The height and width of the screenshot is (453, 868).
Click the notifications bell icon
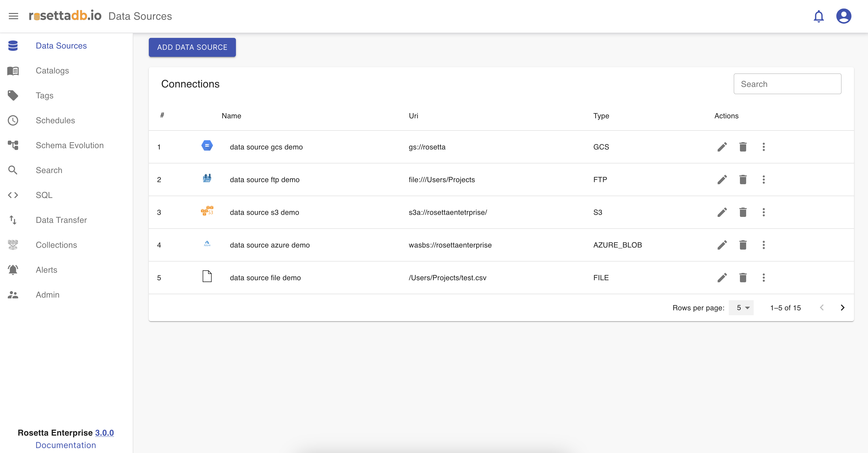pyautogui.click(x=818, y=16)
